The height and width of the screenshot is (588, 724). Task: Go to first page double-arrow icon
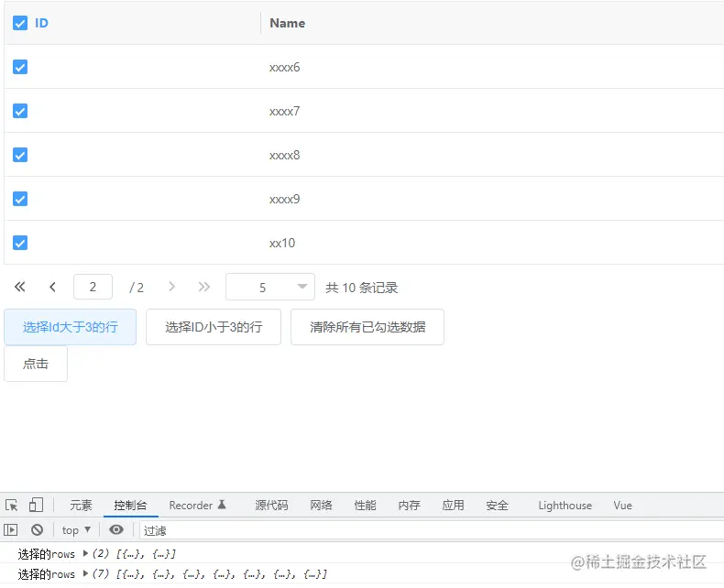point(19,287)
